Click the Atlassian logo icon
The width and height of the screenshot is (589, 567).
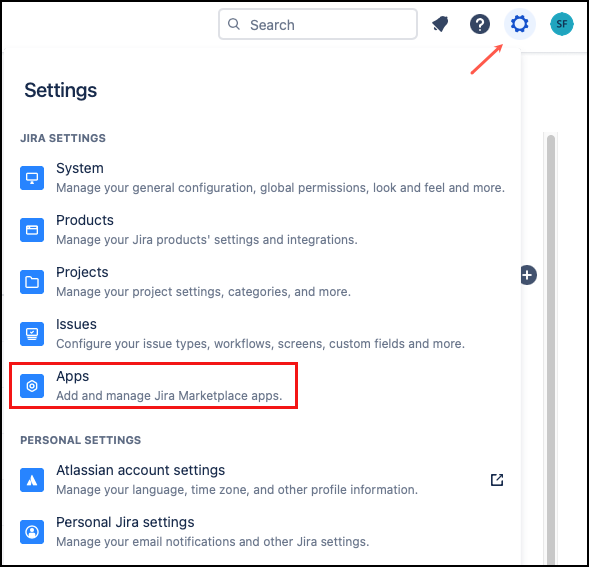[32, 480]
